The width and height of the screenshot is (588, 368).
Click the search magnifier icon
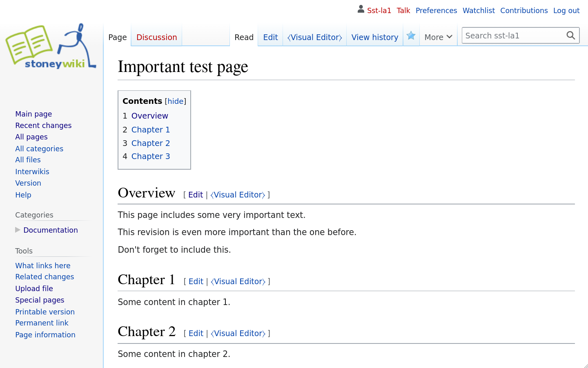(571, 36)
